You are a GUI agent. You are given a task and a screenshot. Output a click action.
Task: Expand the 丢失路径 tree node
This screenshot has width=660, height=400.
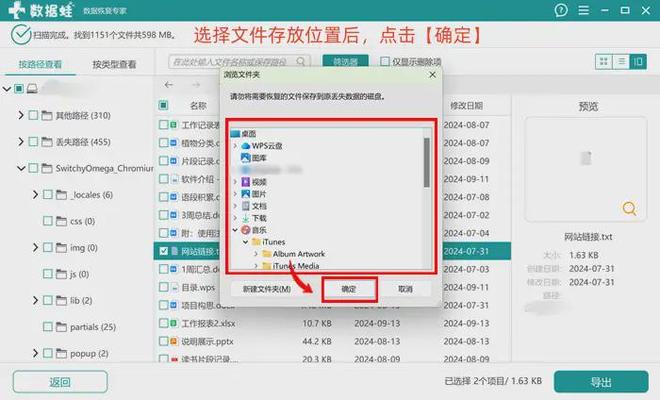pos(21,141)
